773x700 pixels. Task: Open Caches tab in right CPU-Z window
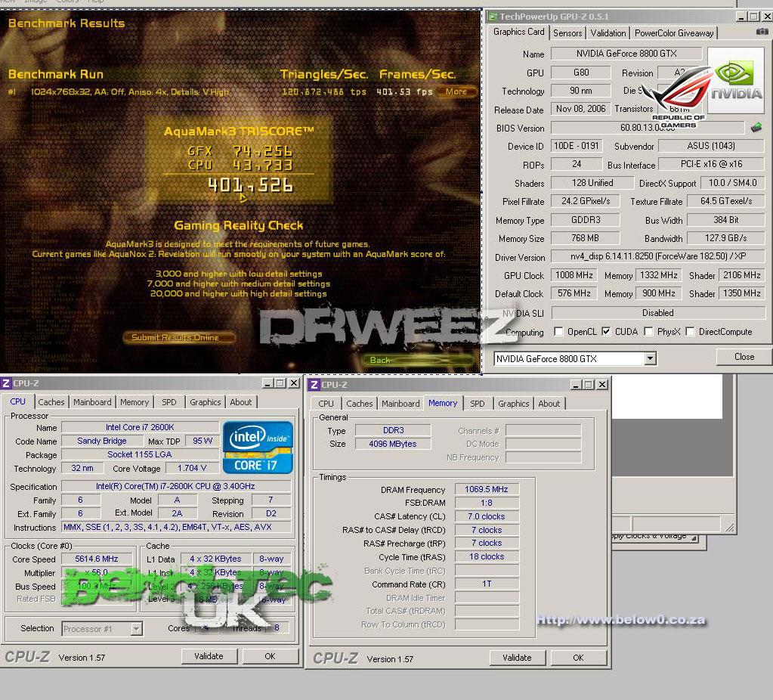tap(360, 404)
